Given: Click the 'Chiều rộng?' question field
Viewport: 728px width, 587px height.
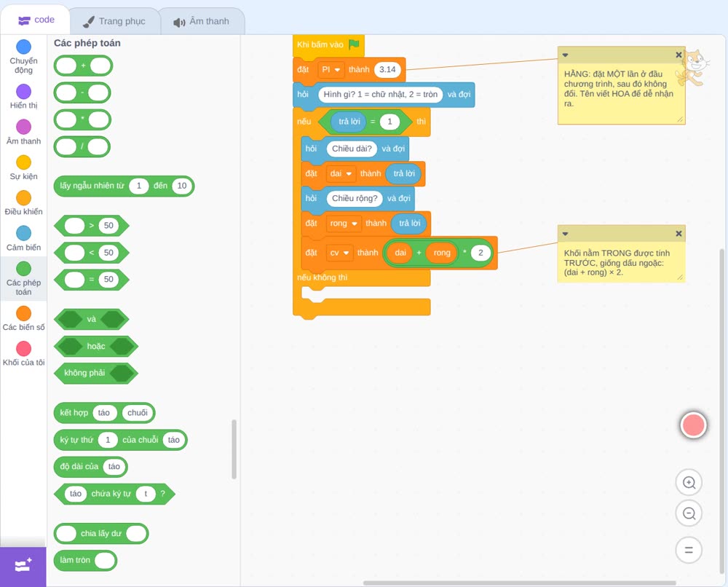Looking at the screenshot, I should 355,198.
